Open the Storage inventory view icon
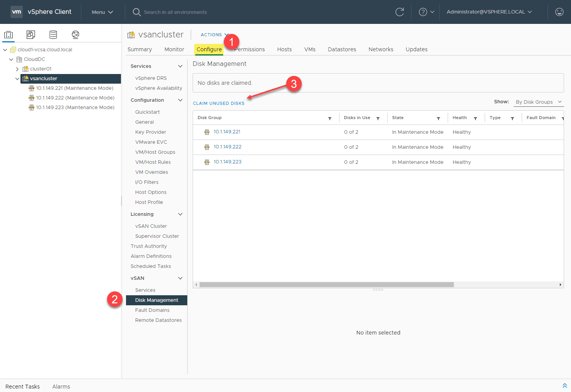Image resolution: width=571 pixels, height=392 pixels. 53,35
